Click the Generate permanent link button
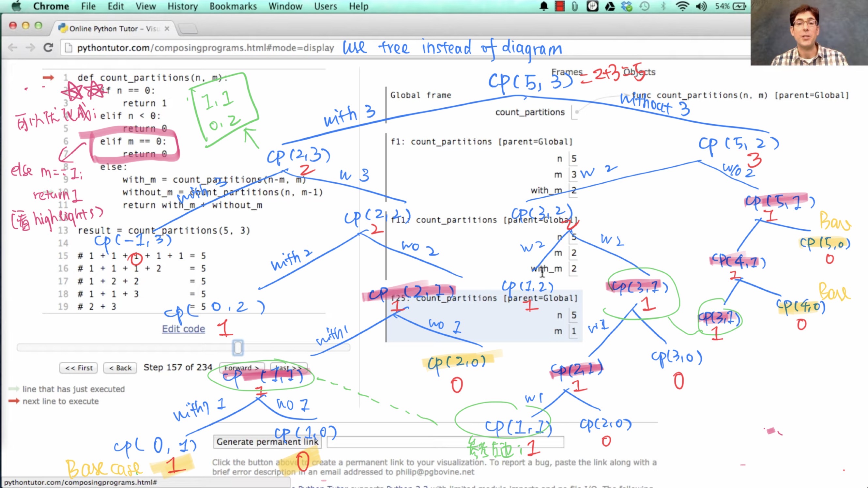Screen dimensions: 868x488 [267, 441]
